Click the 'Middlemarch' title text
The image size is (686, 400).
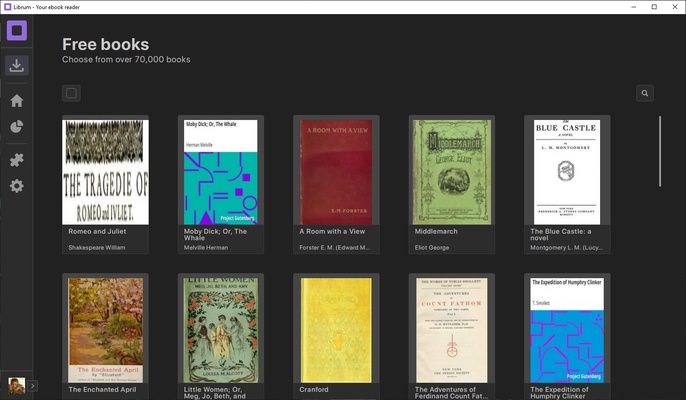click(x=436, y=232)
